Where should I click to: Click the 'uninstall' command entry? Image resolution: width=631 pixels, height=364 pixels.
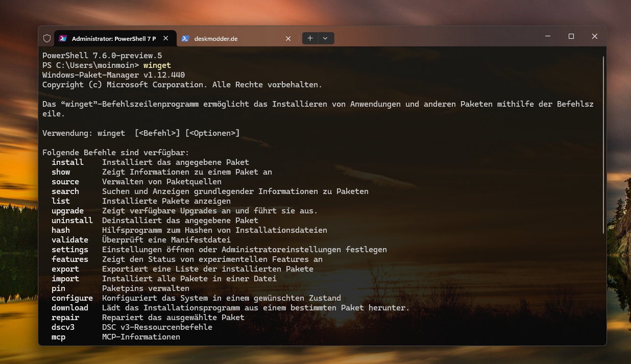tap(72, 221)
